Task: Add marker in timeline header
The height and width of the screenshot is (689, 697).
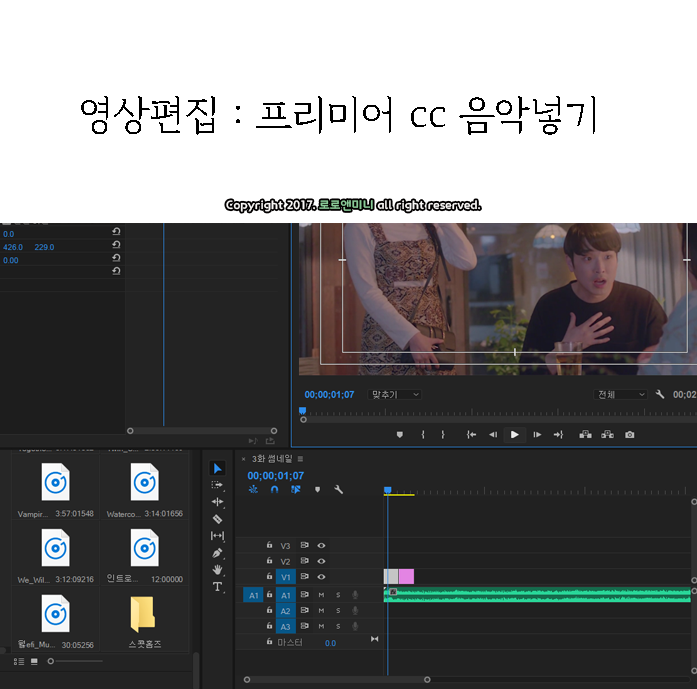Action: [x=317, y=489]
